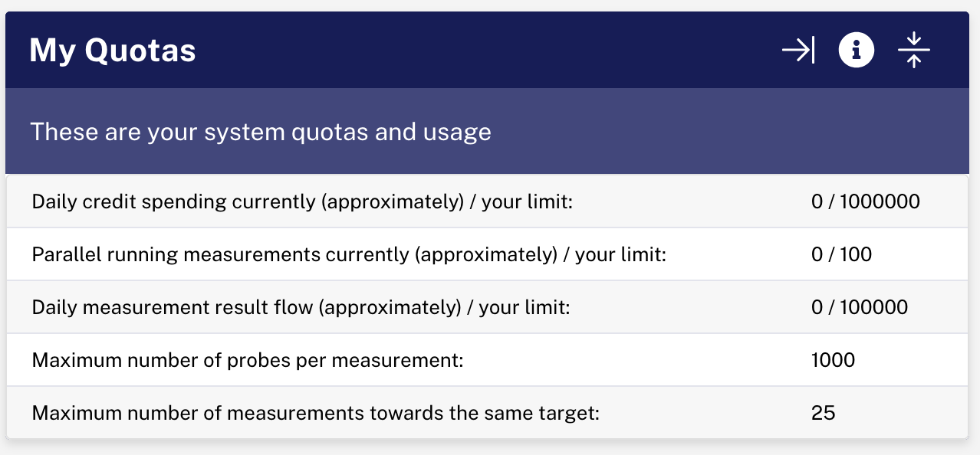Select the Maximum measurements towards same target label
Image resolution: width=980 pixels, height=455 pixels.
pos(315,413)
